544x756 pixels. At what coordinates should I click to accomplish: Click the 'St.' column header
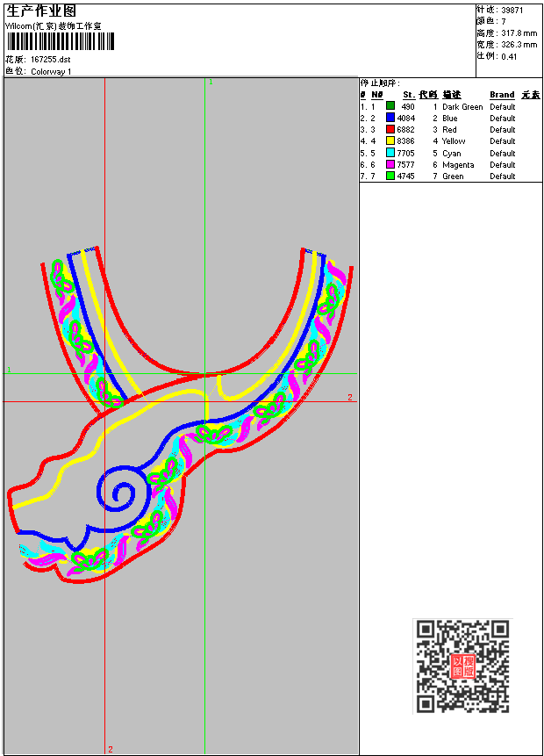coord(409,95)
